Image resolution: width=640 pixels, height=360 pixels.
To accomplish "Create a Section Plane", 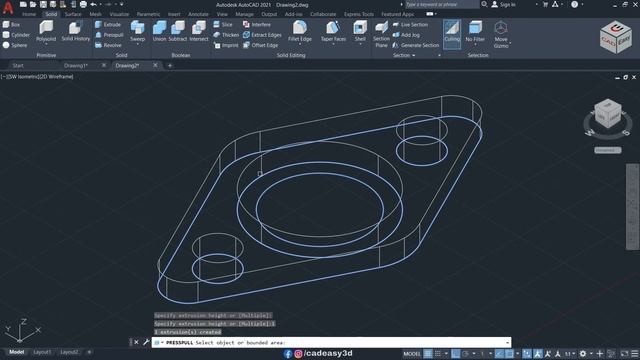I will [x=381, y=34].
